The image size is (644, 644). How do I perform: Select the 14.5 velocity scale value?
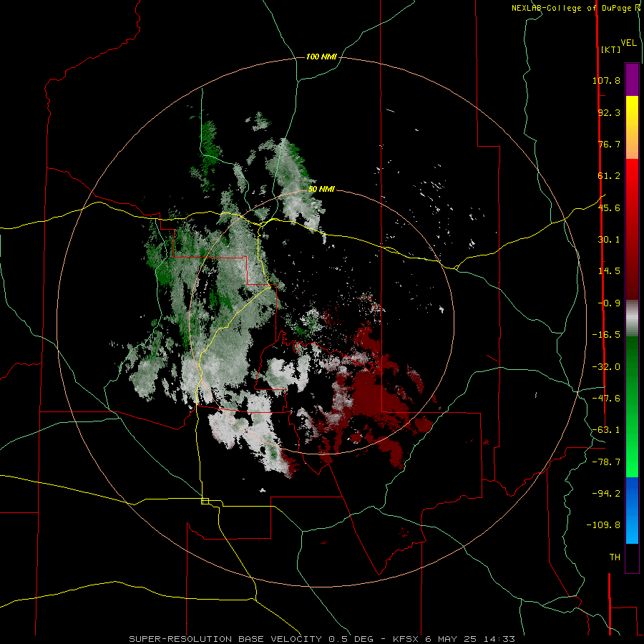(609, 271)
